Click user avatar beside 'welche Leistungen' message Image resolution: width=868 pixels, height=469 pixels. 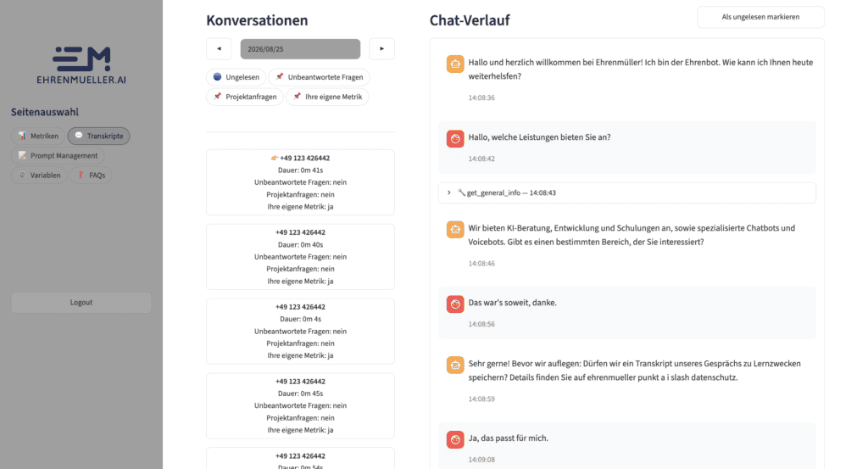pos(455,138)
